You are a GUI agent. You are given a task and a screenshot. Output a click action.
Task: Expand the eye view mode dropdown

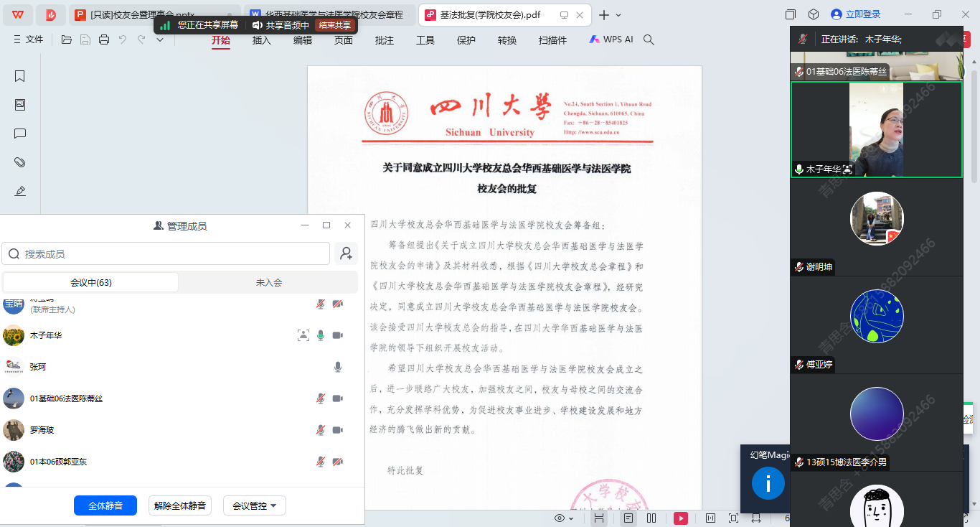coord(564,518)
